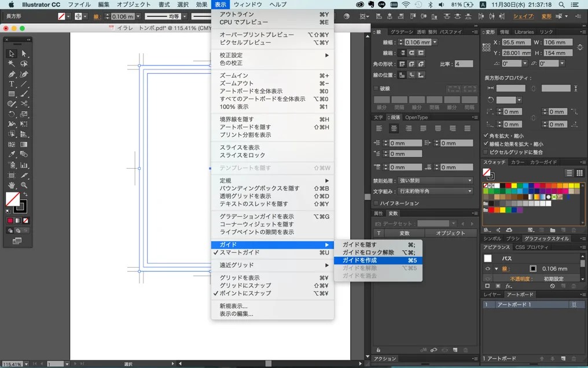
Task: Toggle ポイントにスナップ menu option
Action: [272, 293]
